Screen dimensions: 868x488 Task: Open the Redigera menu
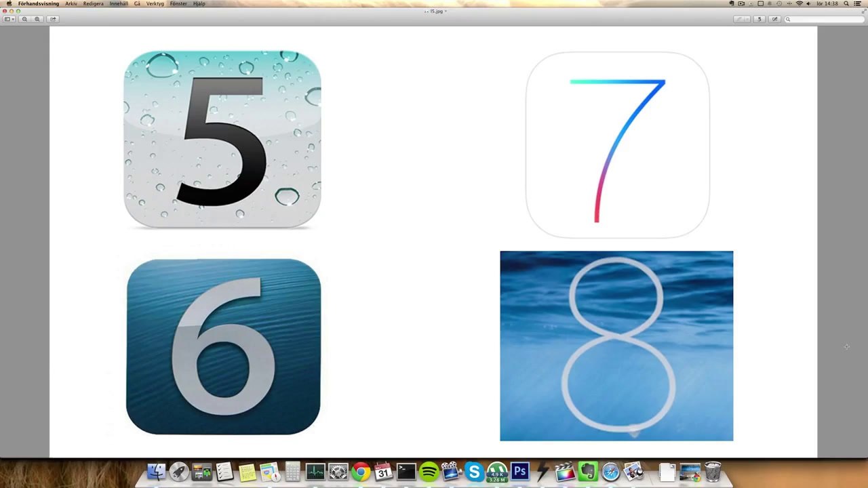(x=94, y=3)
